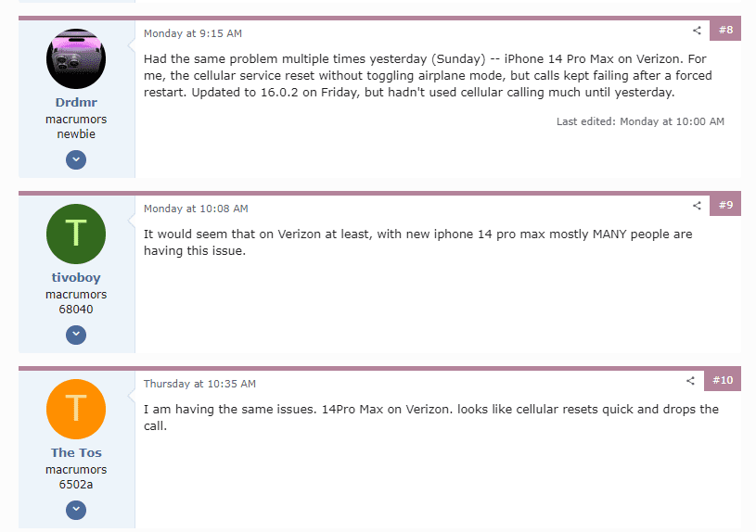Open permalink for post #8
The height and width of the screenshot is (532, 756).
(x=725, y=30)
